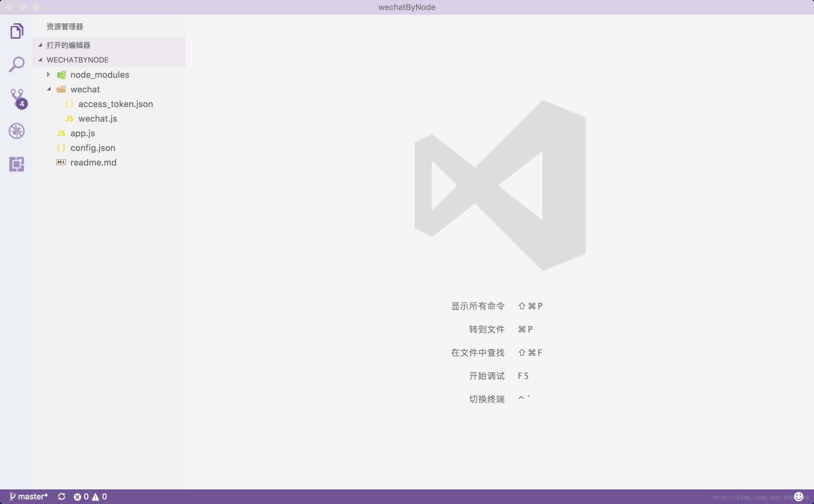Open wechat.js file
The width and height of the screenshot is (814, 504).
pos(109,119)
